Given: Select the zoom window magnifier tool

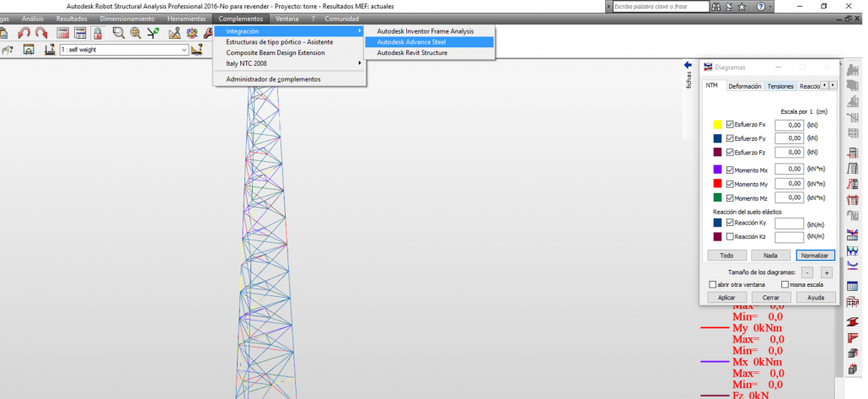Looking at the screenshot, I should (x=119, y=34).
